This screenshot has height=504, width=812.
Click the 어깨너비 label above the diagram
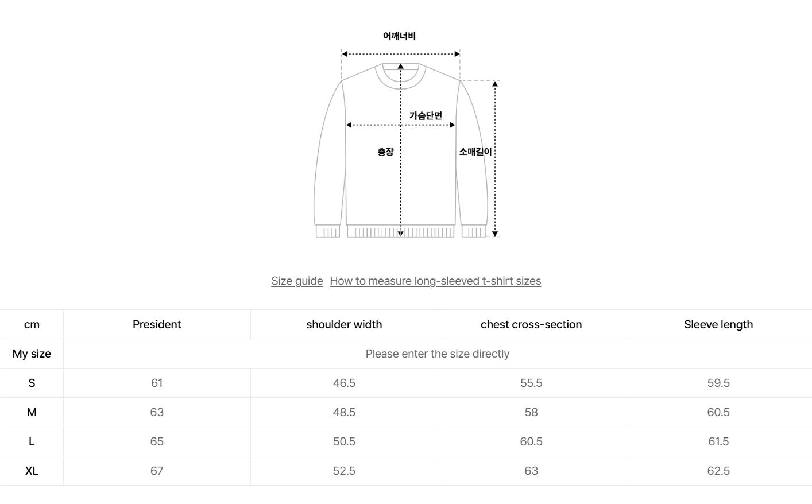click(399, 36)
